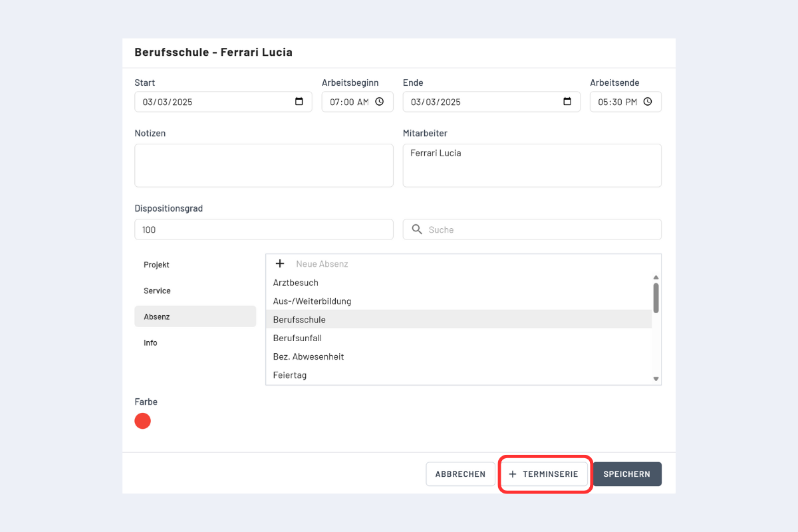Open the red Farbe color swatch
The image size is (798, 532).
click(x=143, y=421)
